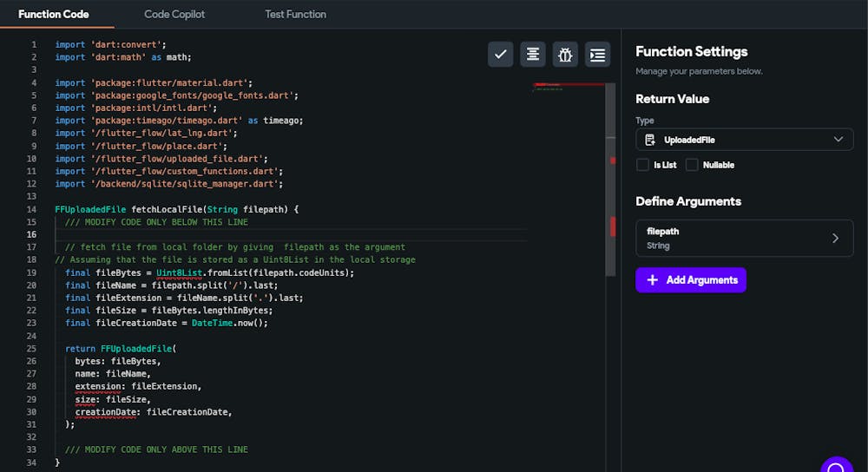Click the UploadedFile type file icon

(x=650, y=140)
